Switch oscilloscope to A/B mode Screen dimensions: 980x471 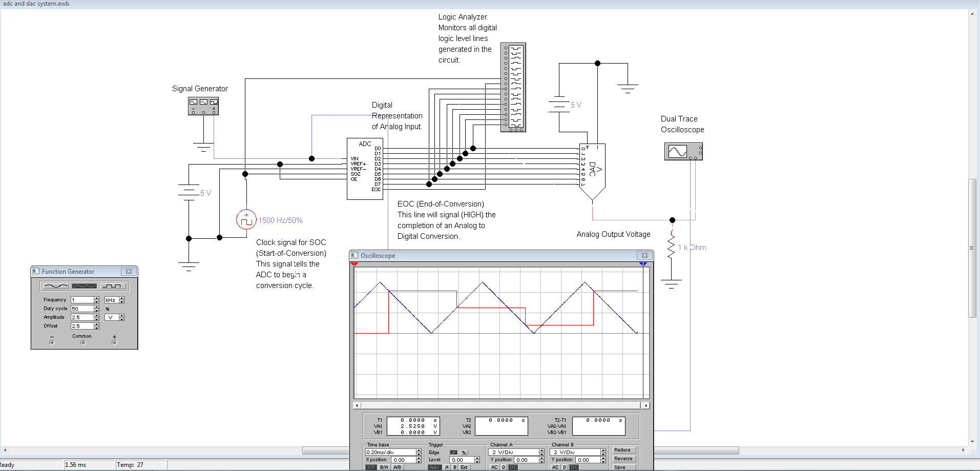[397, 467]
